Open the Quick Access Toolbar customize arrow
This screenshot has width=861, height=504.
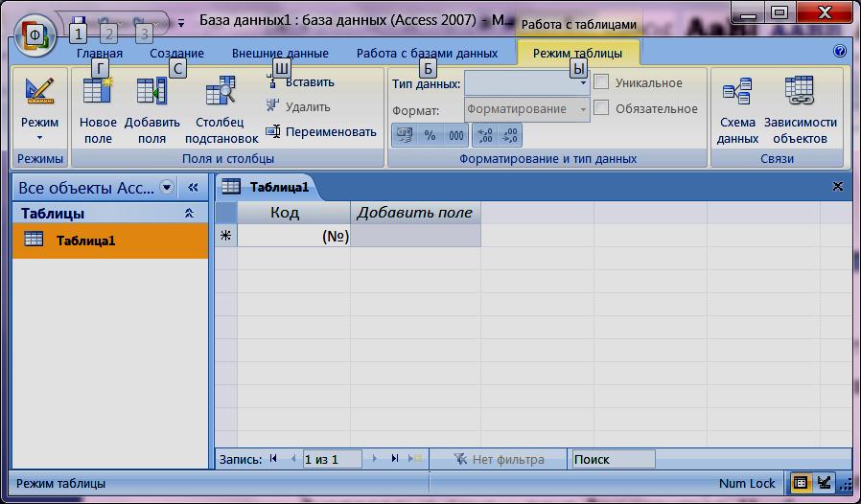tap(181, 23)
